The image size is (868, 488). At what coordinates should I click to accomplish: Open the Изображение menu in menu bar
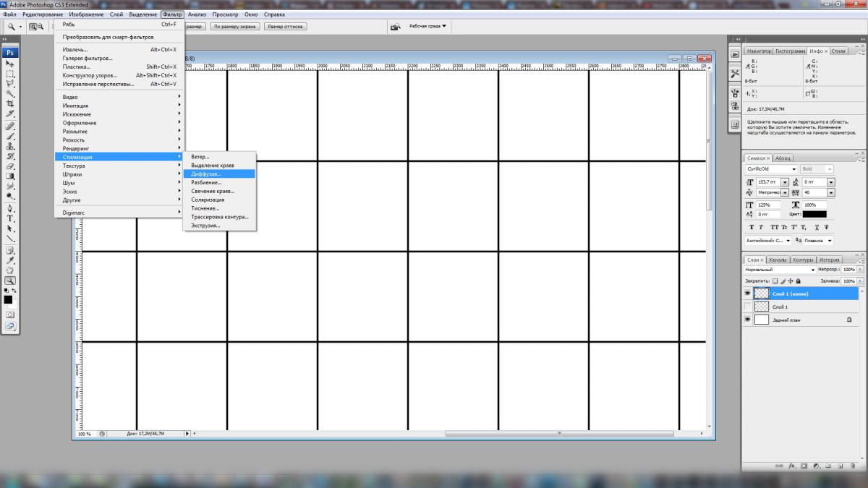(x=86, y=14)
